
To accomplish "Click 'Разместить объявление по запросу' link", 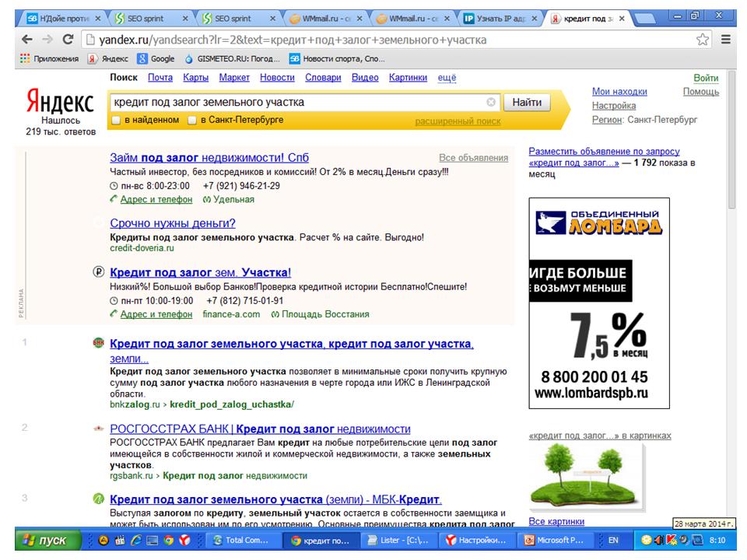I will point(604,152).
